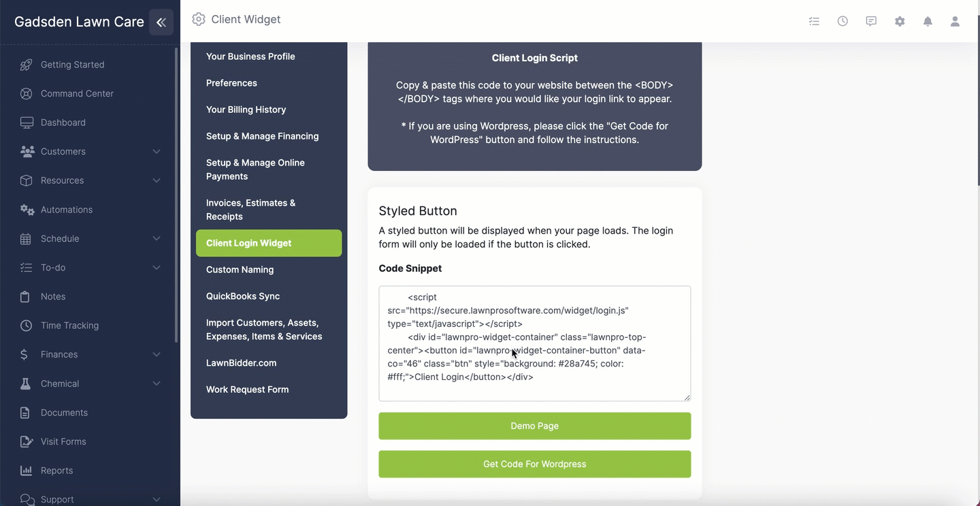Image resolution: width=980 pixels, height=506 pixels.
Task: Expand the Finances submenu chevron
Action: [x=157, y=354]
